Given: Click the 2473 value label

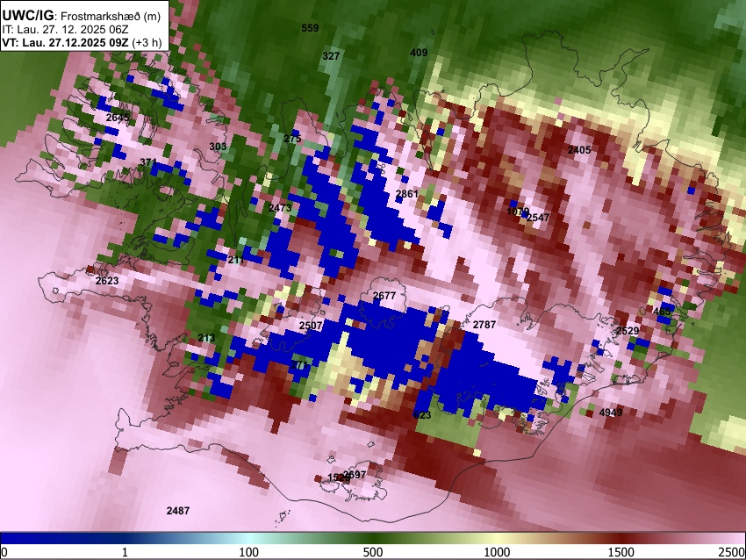Looking at the screenshot, I should 280,208.
